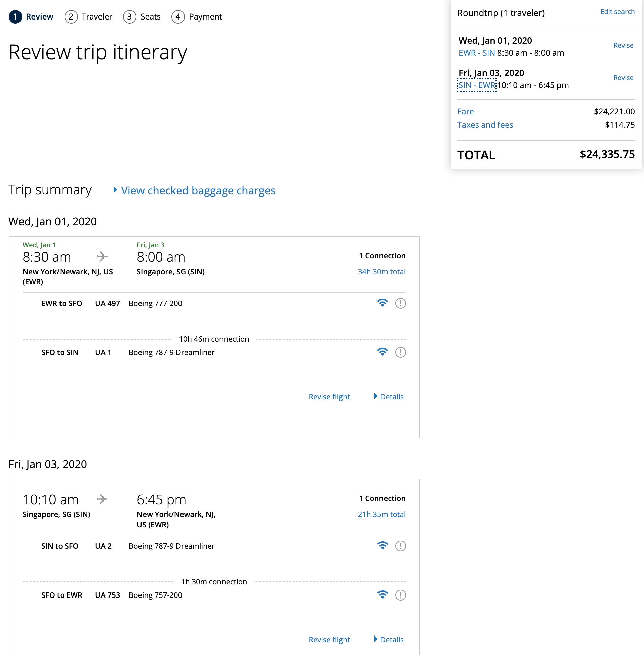Click the info alert icon for UA 2
The width and height of the screenshot is (644, 655).
[400, 546]
